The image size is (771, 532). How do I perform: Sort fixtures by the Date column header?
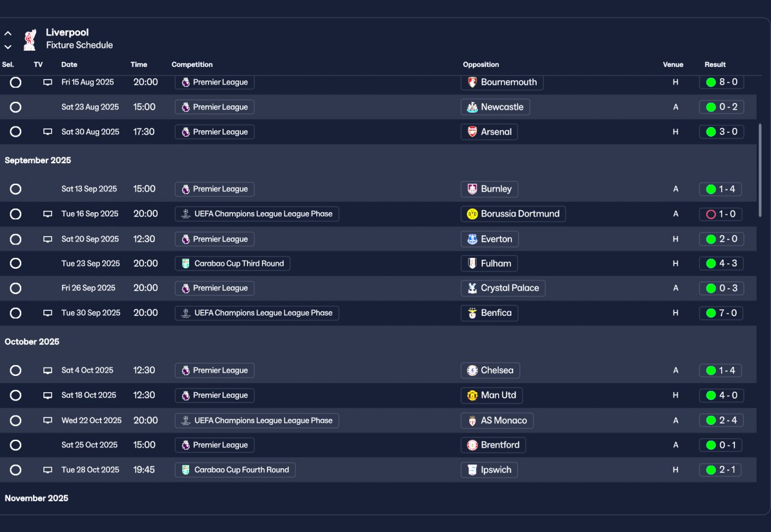pos(69,64)
